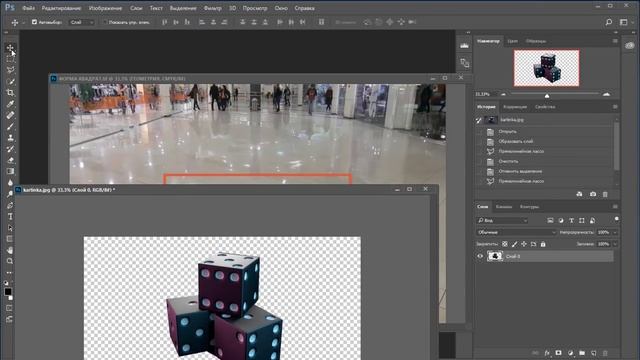Open the Изображение menu

click(x=105, y=8)
